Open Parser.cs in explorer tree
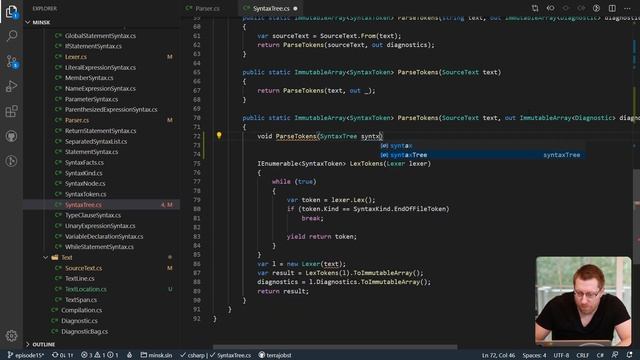This screenshot has height=360, width=640. pyautogui.click(x=77, y=120)
